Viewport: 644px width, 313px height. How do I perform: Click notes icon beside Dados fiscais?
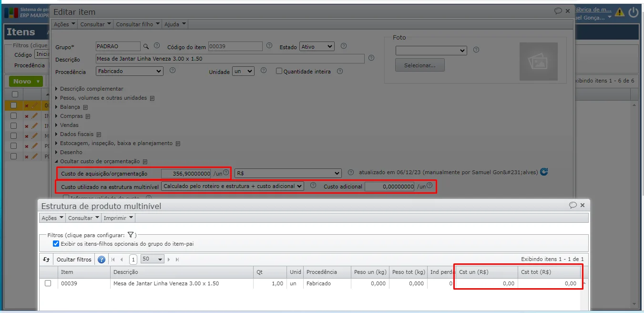(99, 135)
